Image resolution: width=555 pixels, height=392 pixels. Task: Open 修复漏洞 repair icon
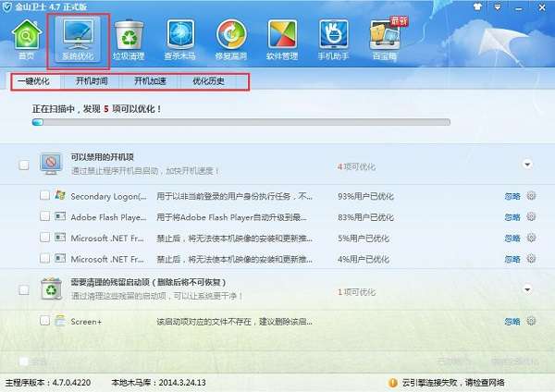(x=230, y=39)
